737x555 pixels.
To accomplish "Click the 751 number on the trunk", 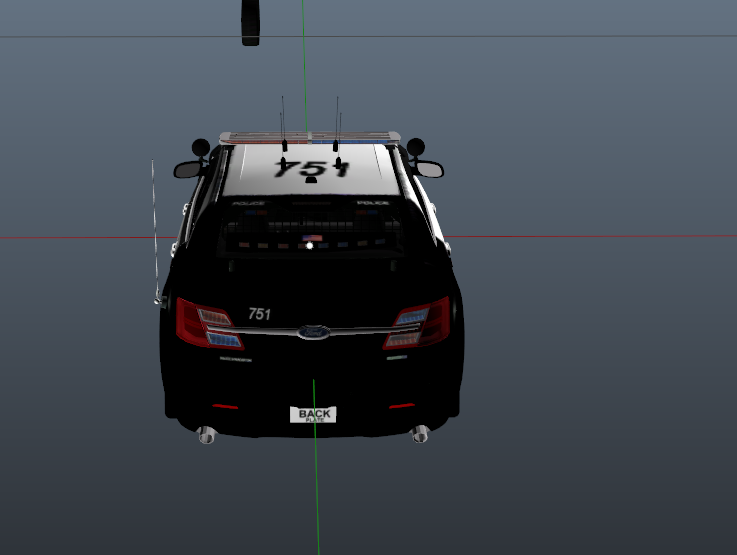I will pyautogui.click(x=259, y=314).
